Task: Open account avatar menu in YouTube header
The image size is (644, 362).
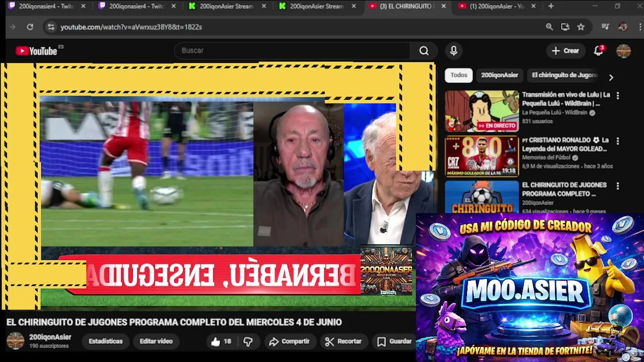Action: (x=623, y=51)
